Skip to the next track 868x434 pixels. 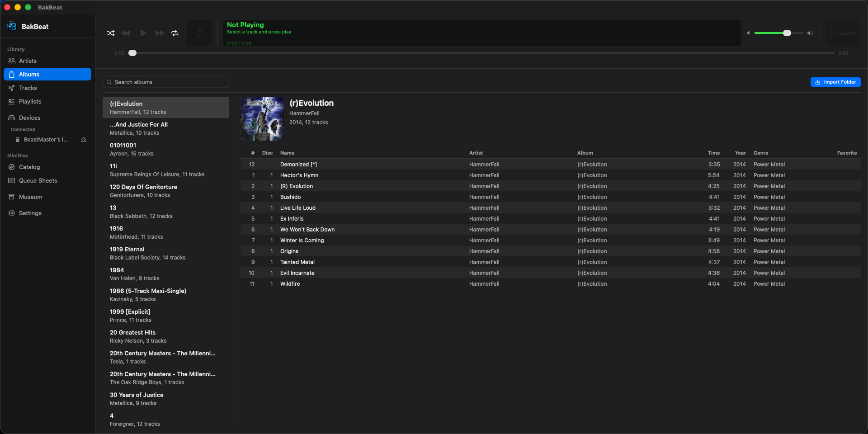coord(160,33)
